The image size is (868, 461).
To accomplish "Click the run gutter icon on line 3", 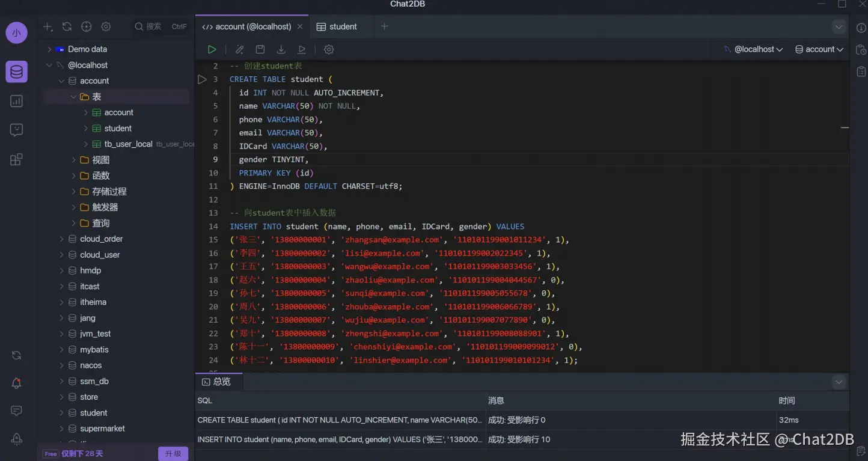I will [202, 79].
